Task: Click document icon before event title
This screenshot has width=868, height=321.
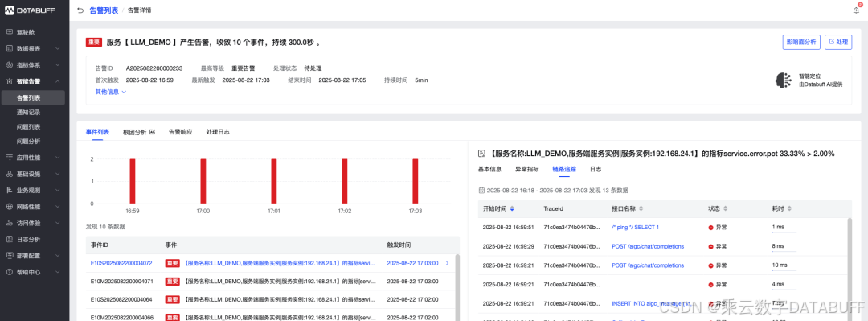Action: click(x=481, y=154)
